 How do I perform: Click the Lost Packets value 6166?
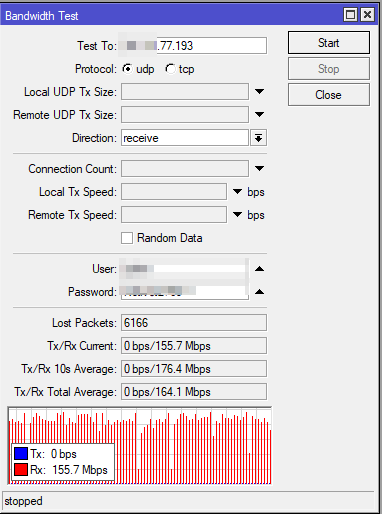pos(194,323)
